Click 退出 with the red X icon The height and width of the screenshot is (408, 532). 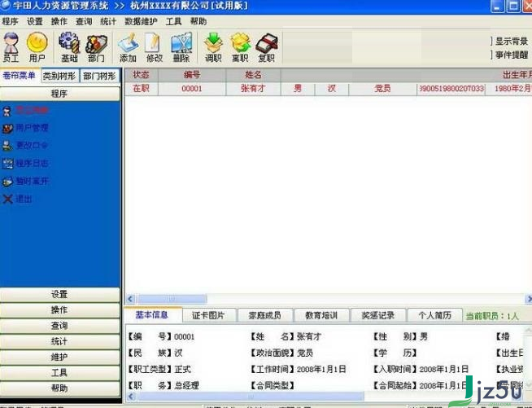[18, 199]
